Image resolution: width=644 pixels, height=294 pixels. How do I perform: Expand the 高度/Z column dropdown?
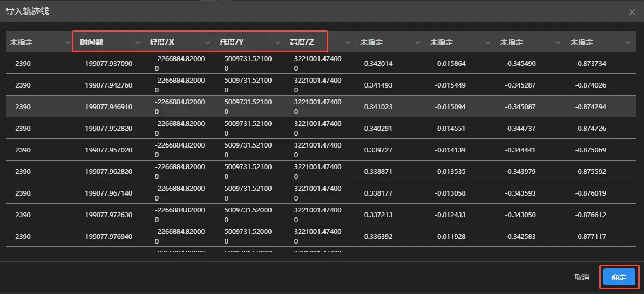(348, 43)
